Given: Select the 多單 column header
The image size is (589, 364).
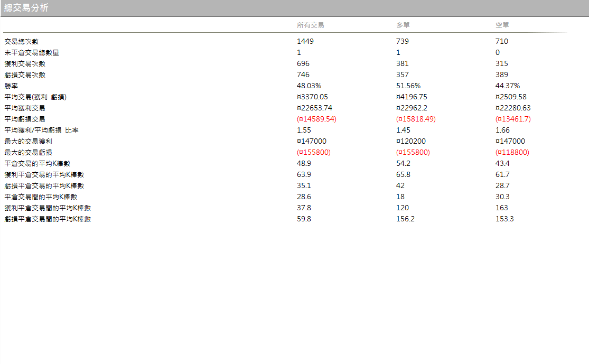Looking at the screenshot, I should (403, 25).
